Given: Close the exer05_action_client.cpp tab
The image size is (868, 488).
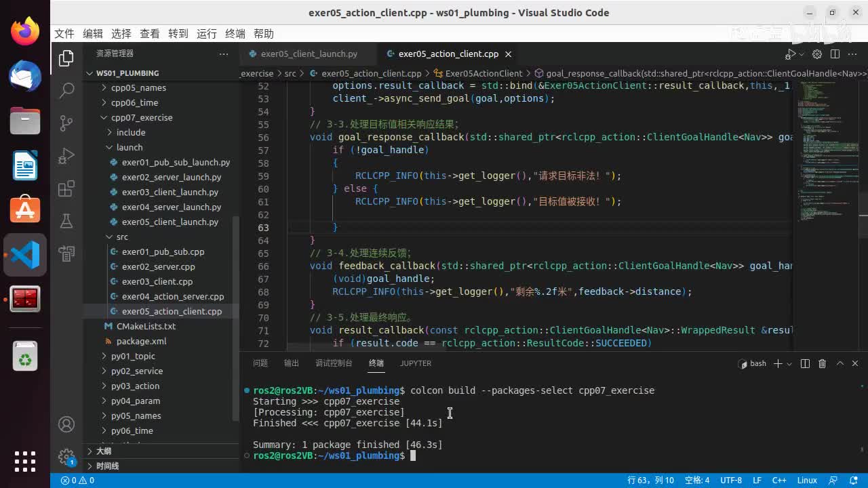Looking at the screenshot, I should point(508,54).
